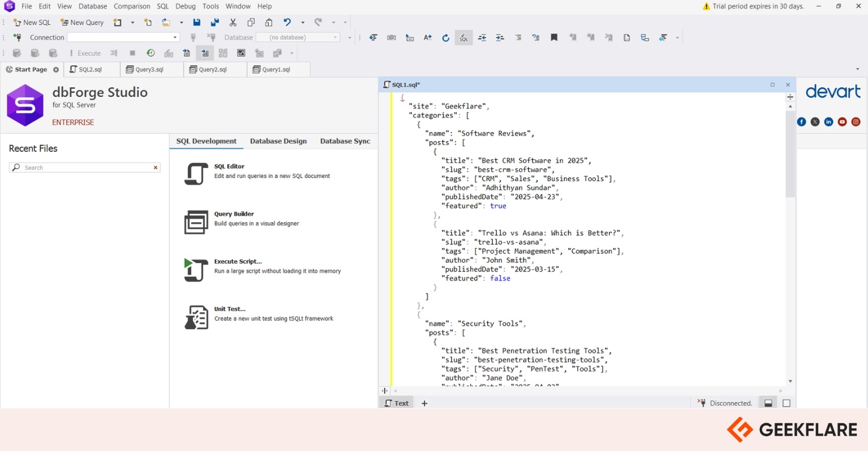
Task: Maximize the SQL1.sql document window
Action: point(772,84)
